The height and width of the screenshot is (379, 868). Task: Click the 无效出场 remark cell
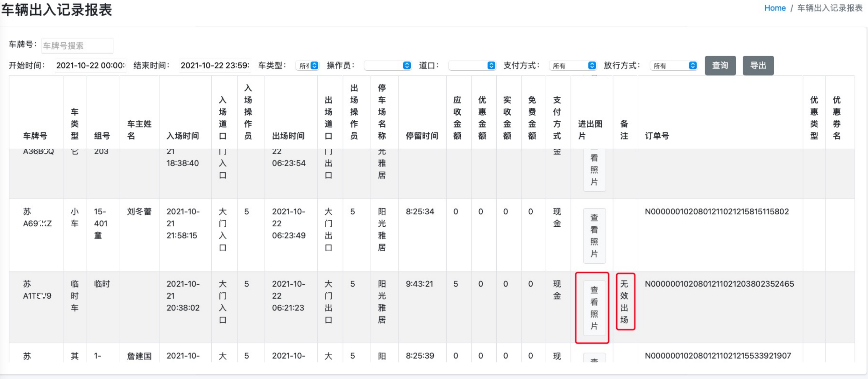point(624,302)
